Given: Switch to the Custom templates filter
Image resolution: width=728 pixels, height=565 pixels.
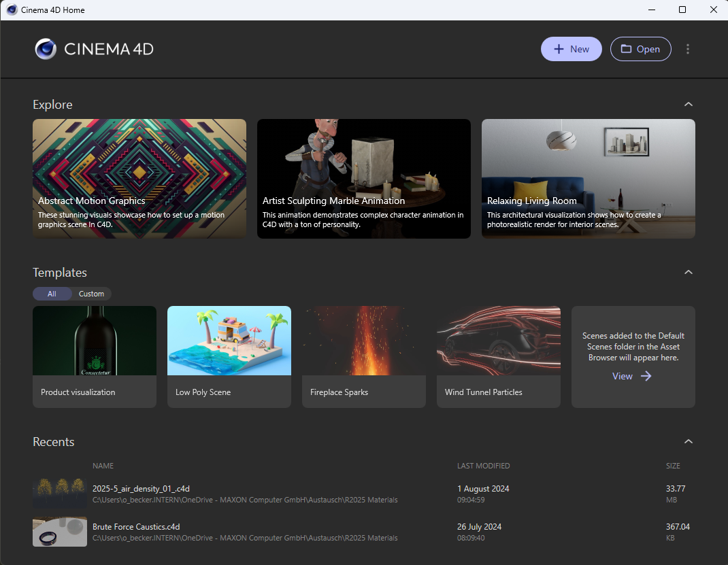Looking at the screenshot, I should click(91, 294).
